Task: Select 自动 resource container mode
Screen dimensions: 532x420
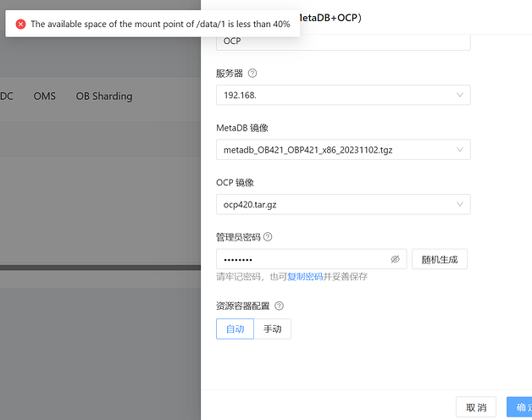Action: coord(236,329)
